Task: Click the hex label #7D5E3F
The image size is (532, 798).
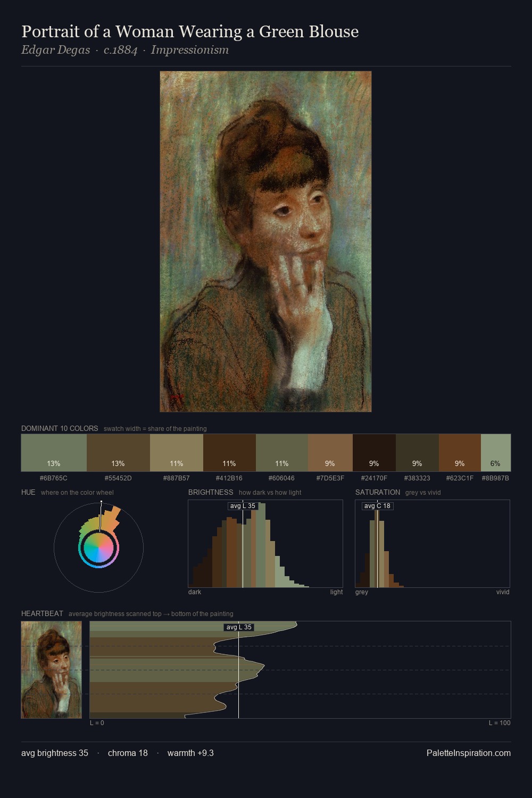Action: click(330, 478)
